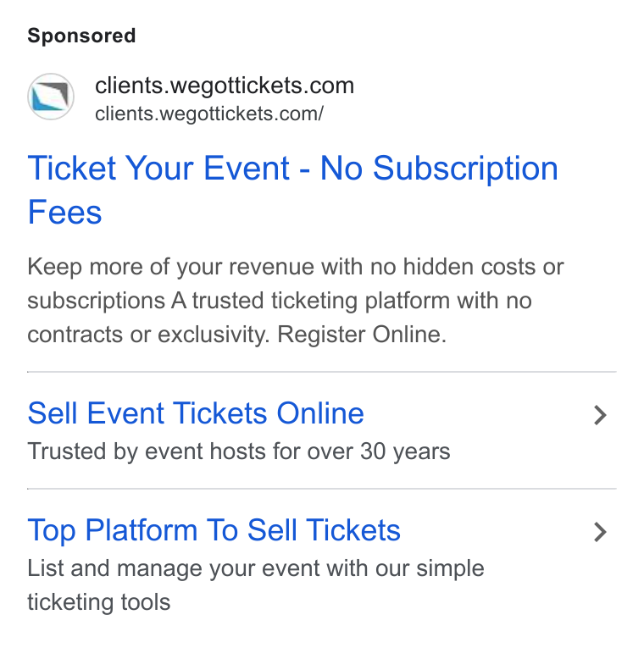Image resolution: width=644 pixels, height=659 pixels.
Task: Click the clients.wegottickets.com/ display URL
Action: click(209, 114)
